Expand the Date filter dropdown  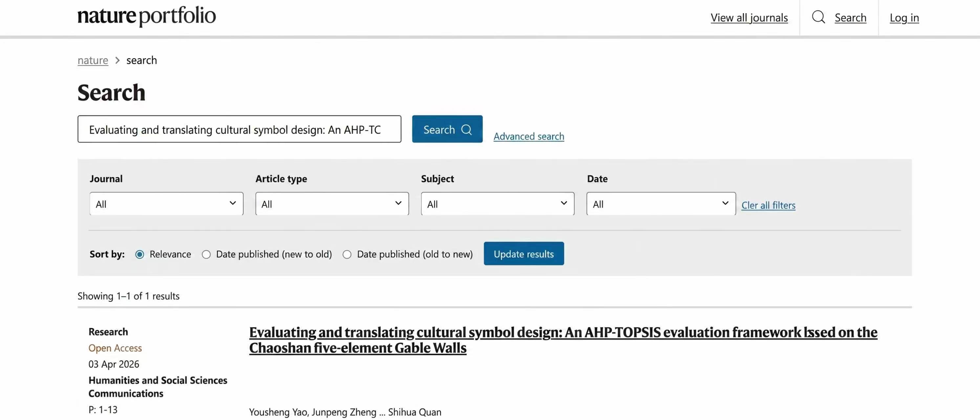pyautogui.click(x=661, y=204)
